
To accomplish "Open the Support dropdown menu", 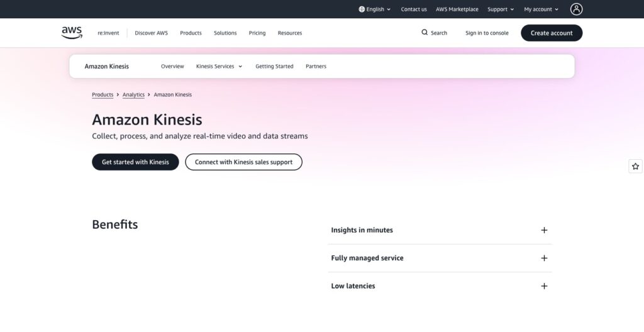I will point(501,9).
